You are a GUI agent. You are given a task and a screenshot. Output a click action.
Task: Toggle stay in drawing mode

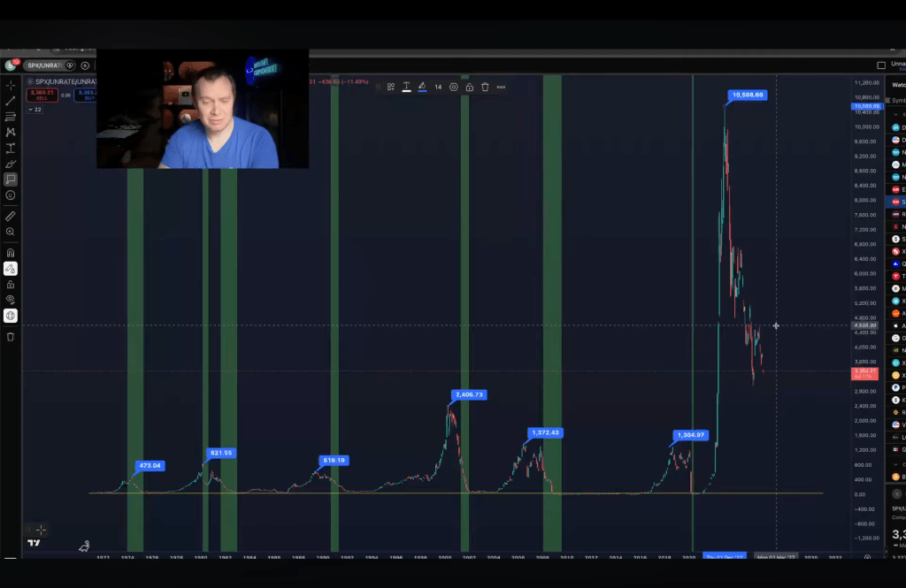[11, 269]
